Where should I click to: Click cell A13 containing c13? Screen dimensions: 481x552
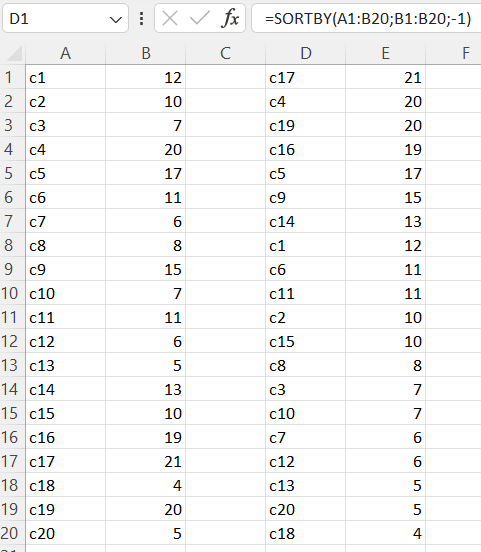click(65, 365)
